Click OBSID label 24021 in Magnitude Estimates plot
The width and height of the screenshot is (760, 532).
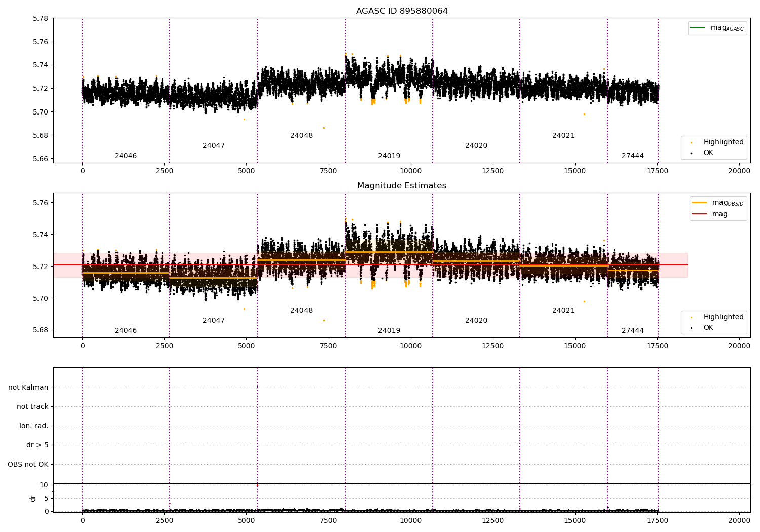563,311
